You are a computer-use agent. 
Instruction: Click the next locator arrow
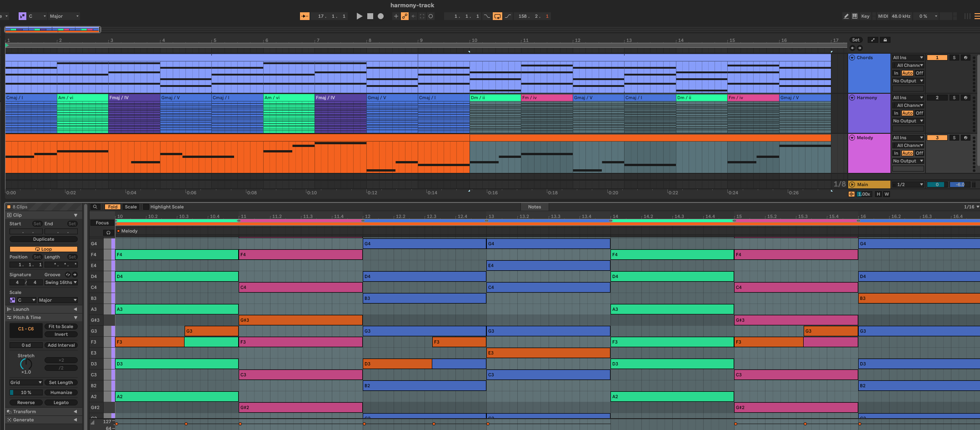(x=860, y=48)
